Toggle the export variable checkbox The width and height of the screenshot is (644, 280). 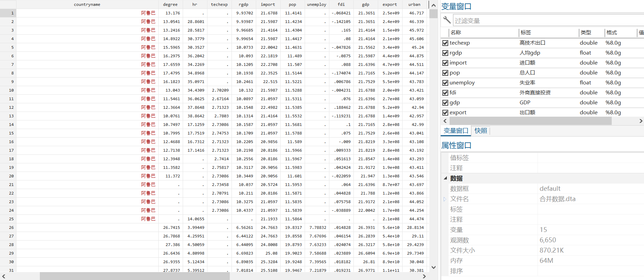click(x=445, y=113)
